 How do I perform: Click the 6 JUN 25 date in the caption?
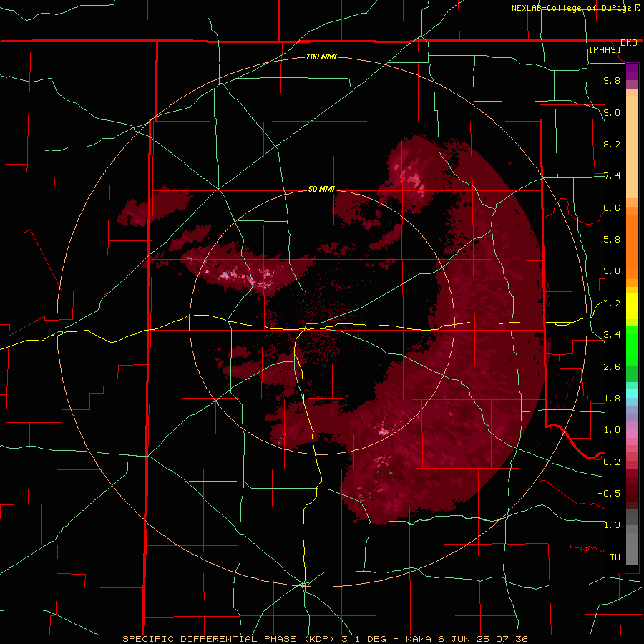point(464,639)
